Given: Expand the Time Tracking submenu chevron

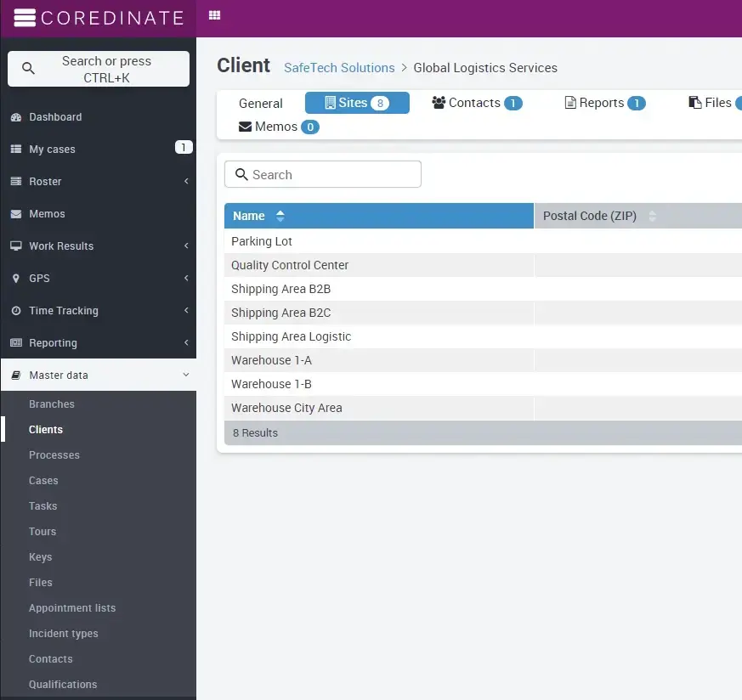Looking at the screenshot, I should coord(186,311).
